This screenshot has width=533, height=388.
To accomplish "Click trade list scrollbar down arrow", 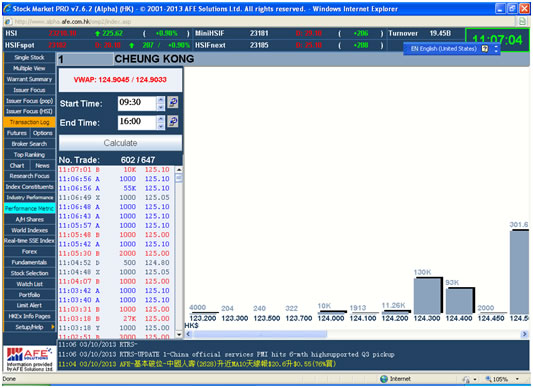I will 179,335.
